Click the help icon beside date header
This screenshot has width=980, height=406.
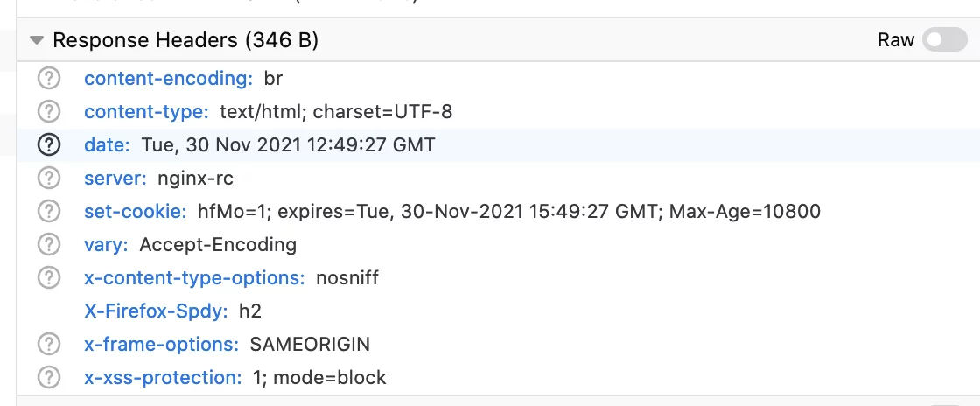point(49,145)
